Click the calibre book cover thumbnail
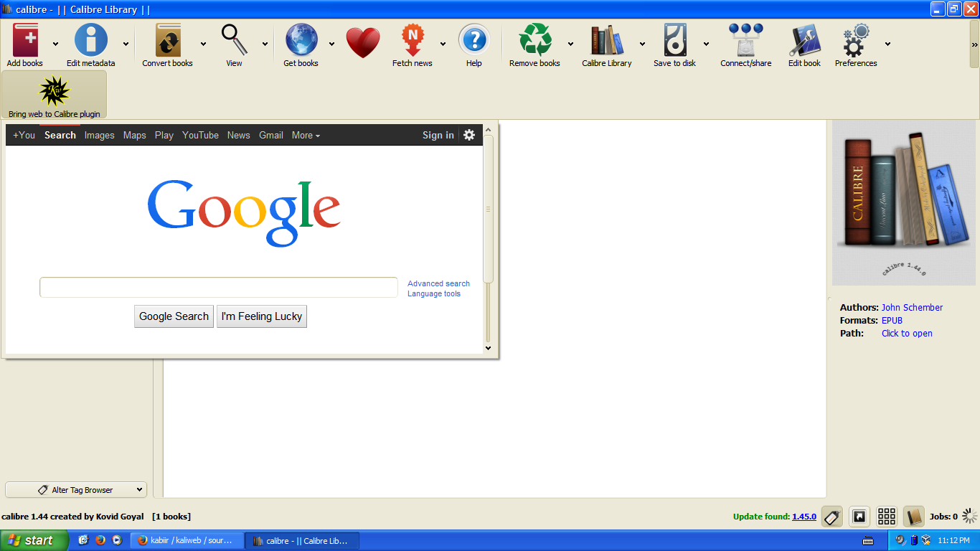980x551 pixels. 904,203
